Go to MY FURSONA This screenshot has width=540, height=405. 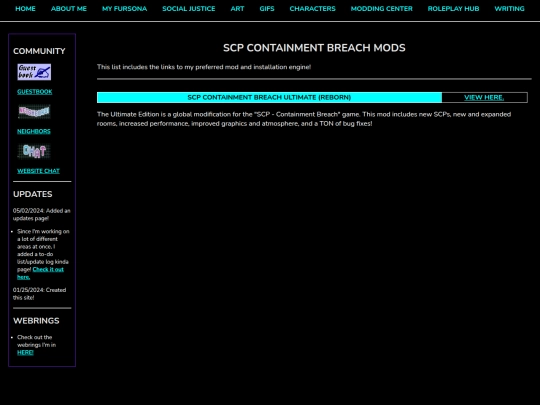coord(124,9)
